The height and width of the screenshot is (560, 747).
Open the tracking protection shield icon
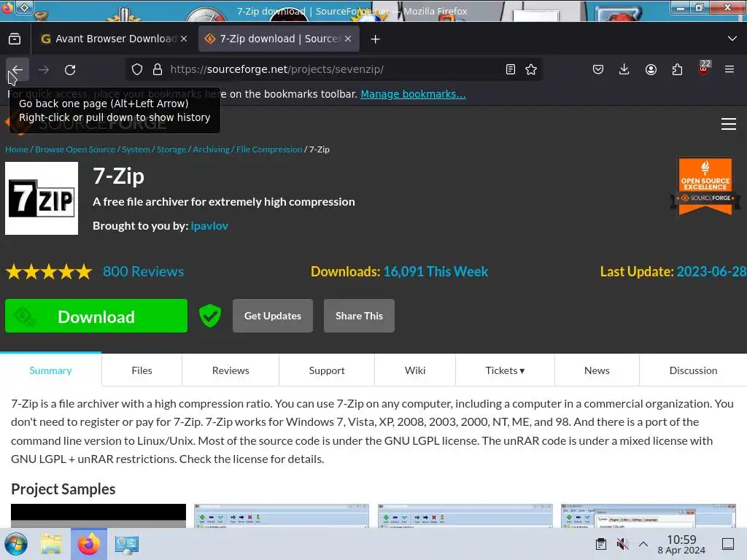[137, 69]
